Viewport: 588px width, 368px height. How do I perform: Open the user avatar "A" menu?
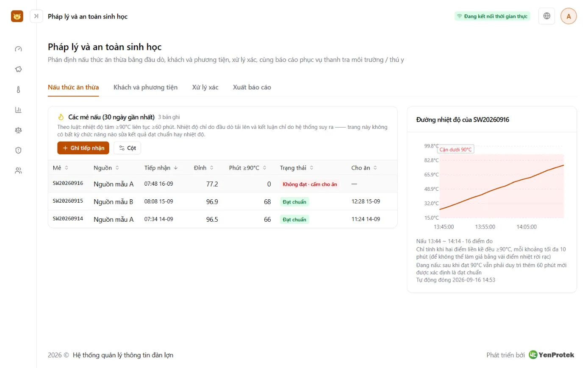(569, 16)
